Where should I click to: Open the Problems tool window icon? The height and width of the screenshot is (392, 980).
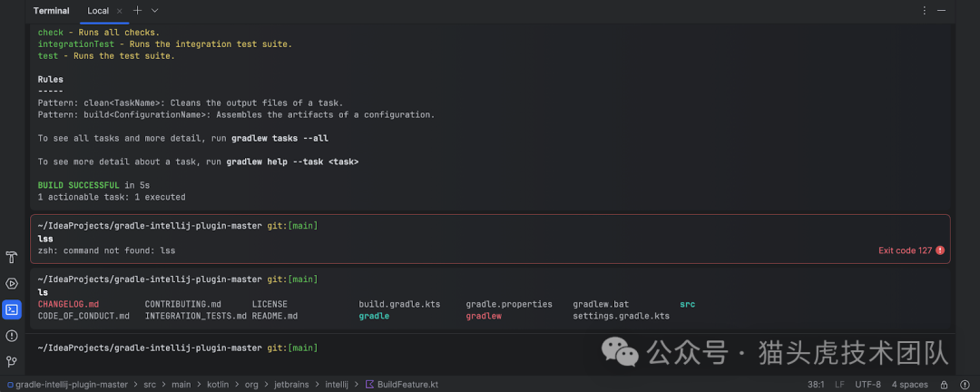12,336
